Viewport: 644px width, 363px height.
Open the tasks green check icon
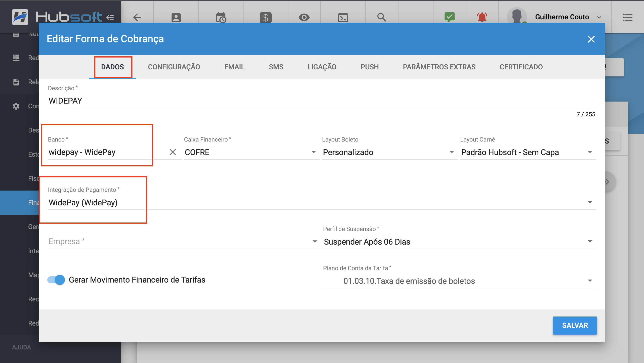coord(449,17)
